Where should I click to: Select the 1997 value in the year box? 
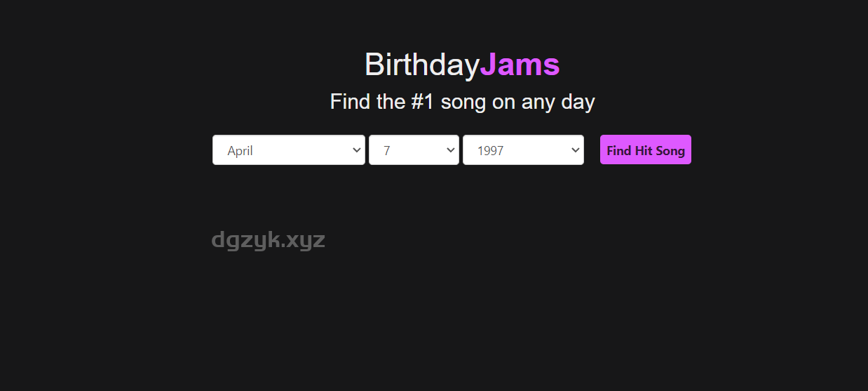coord(490,150)
